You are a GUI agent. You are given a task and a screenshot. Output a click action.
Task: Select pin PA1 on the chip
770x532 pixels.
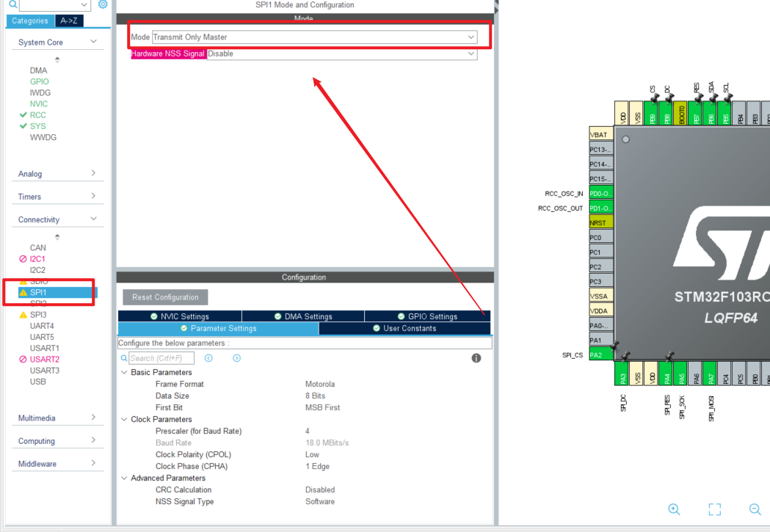click(x=601, y=340)
